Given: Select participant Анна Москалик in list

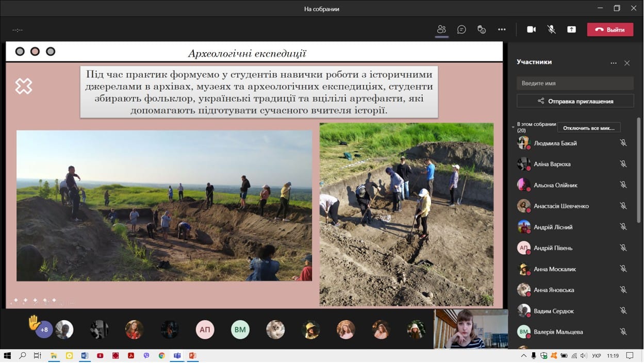Looking at the screenshot, I should [555, 269].
